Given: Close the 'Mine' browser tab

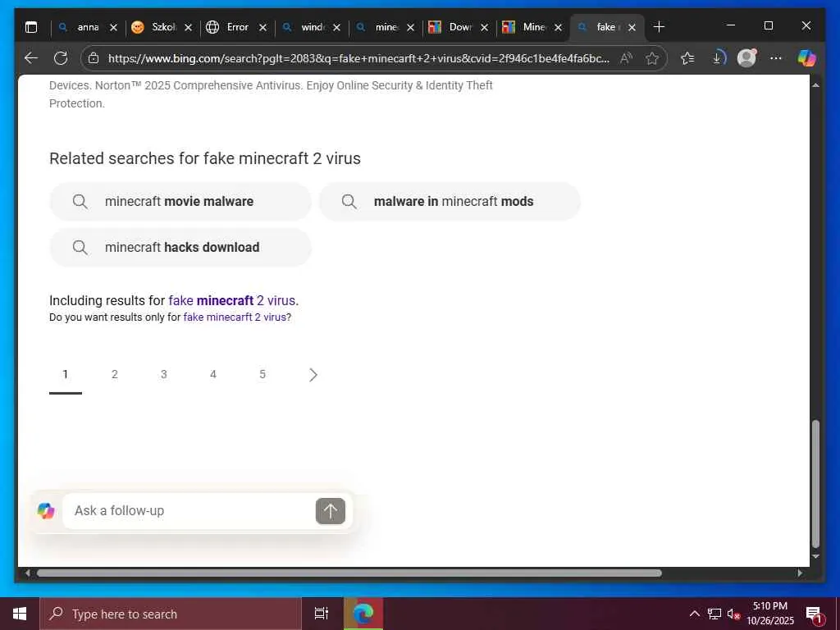Looking at the screenshot, I should tap(558, 27).
